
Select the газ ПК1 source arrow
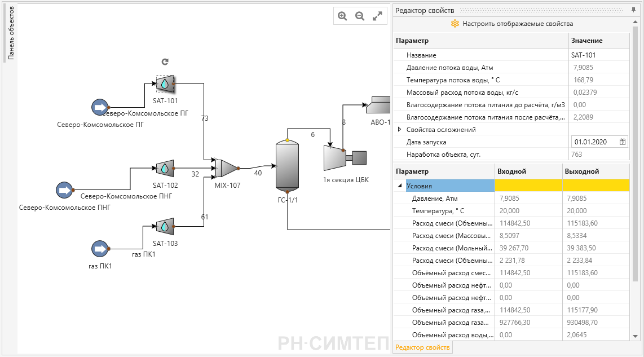point(100,249)
